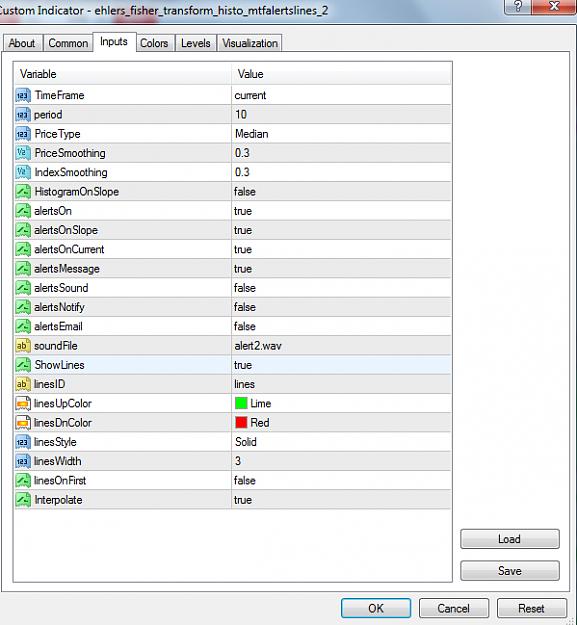The image size is (577, 625).
Task: Confirm settings with the OK button
Action: point(376,608)
